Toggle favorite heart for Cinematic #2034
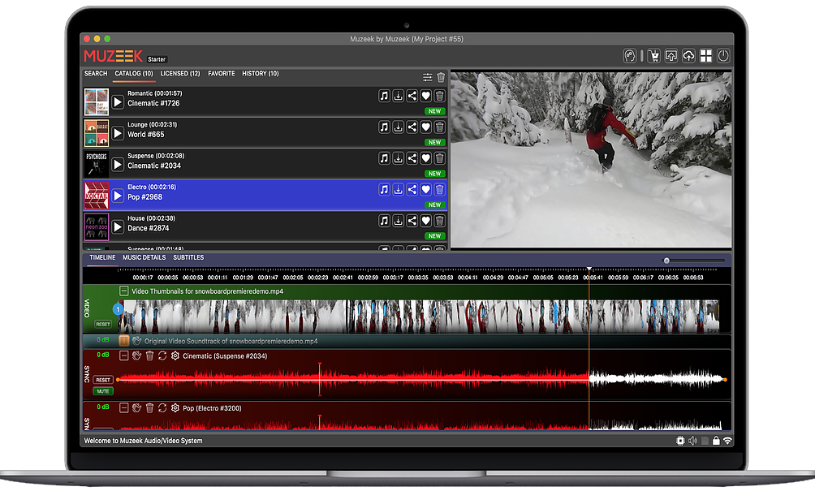Screen dimensions: 815x504 [x=425, y=158]
